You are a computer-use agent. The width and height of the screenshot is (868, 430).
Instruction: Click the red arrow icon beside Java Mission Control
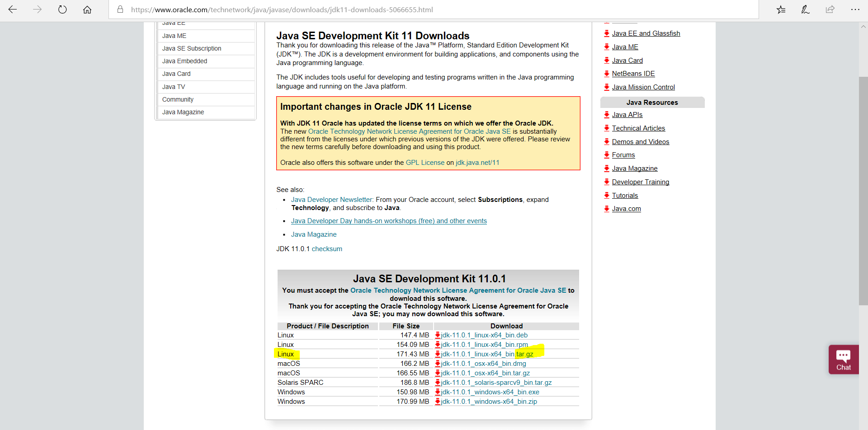point(607,87)
